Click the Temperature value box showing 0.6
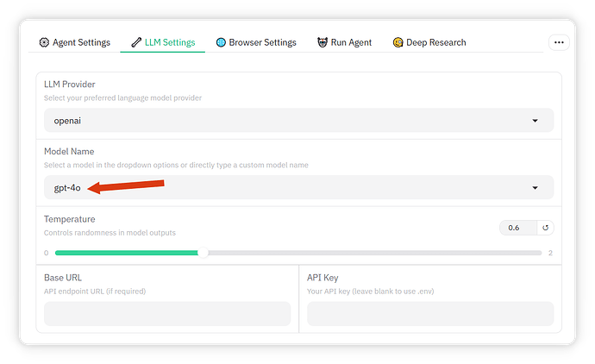The height and width of the screenshot is (364, 595). click(518, 228)
